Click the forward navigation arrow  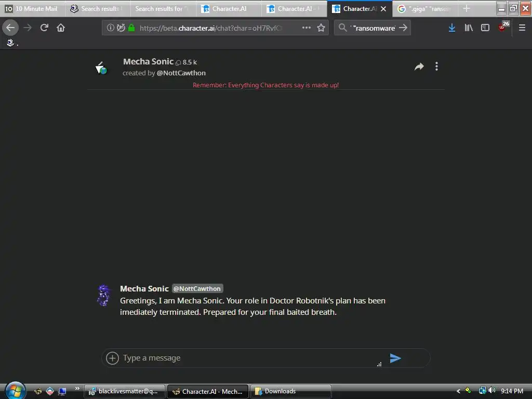28,28
